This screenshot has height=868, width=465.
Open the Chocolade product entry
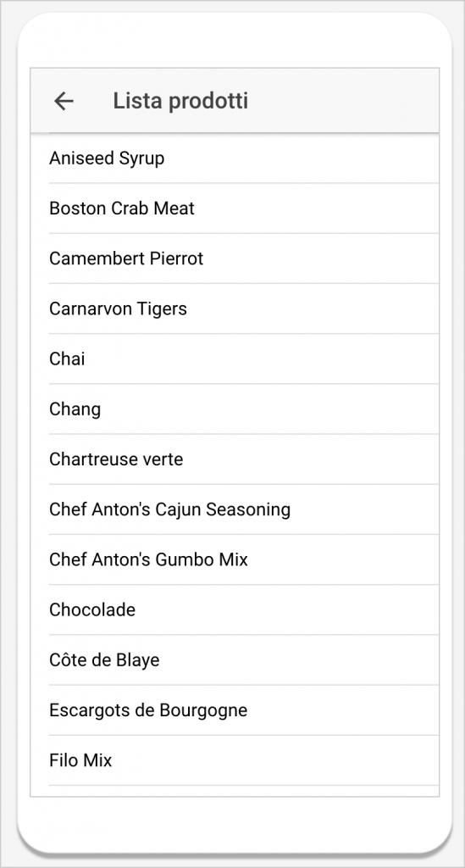click(235, 610)
